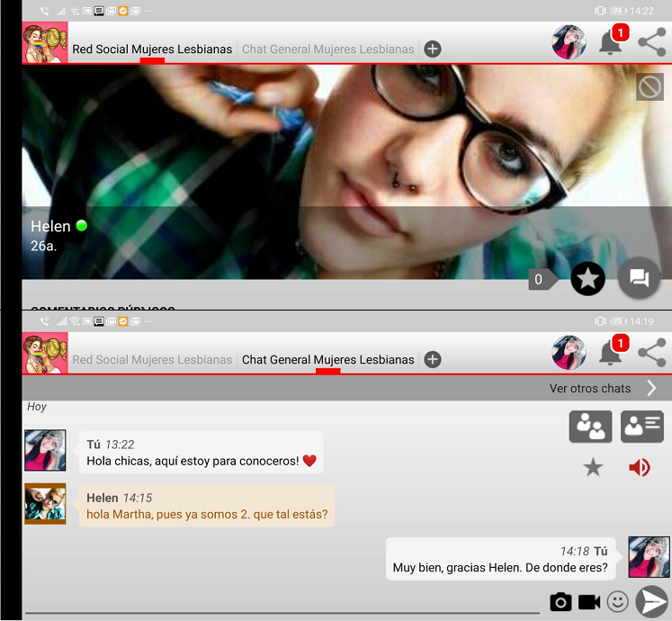Switch to Red Social Mujeres Lesbianas tab, chat screen
This screenshot has height=621, width=672.
[x=152, y=360]
